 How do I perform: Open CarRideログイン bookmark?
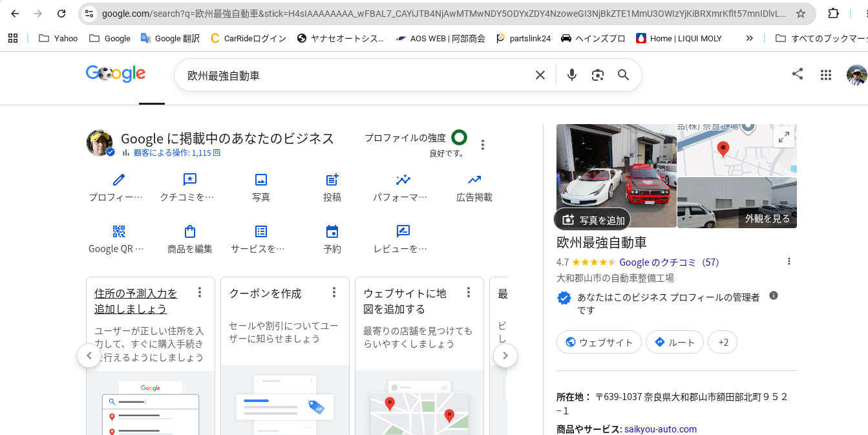[248, 38]
